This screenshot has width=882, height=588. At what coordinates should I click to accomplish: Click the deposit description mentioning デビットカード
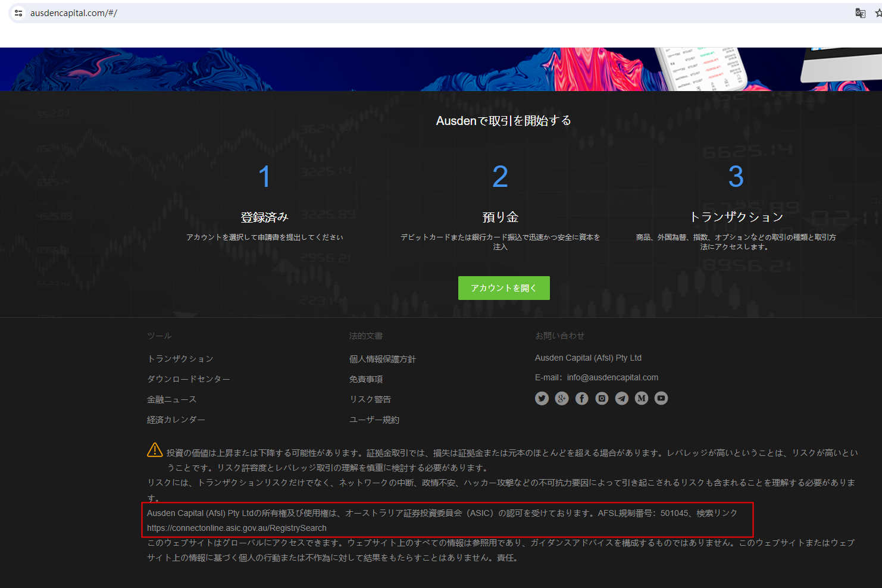point(501,242)
